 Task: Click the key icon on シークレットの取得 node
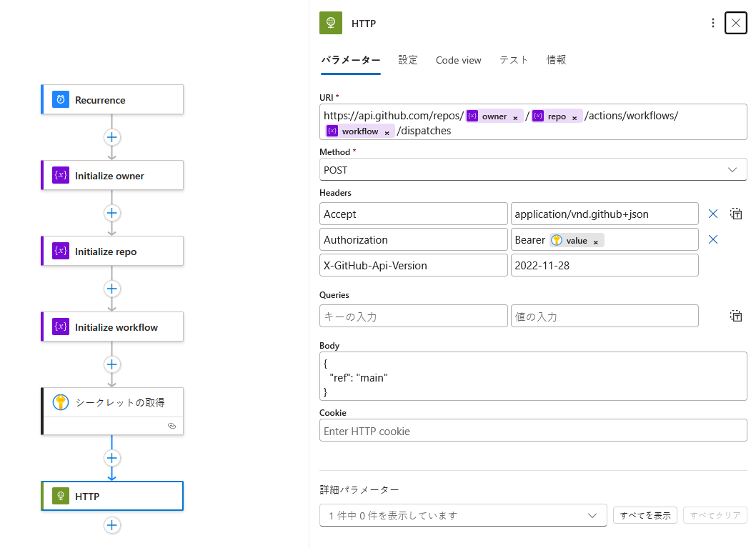pos(61,402)
